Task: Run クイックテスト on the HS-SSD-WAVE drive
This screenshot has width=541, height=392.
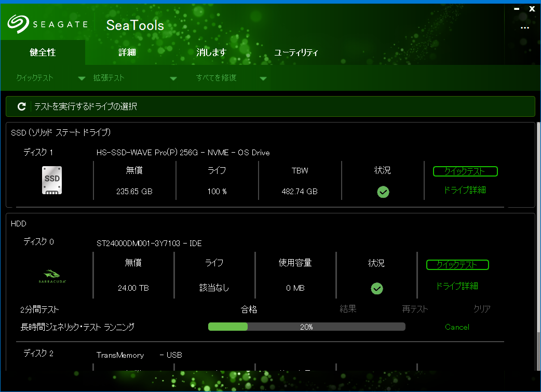Action: coord(465,171)
